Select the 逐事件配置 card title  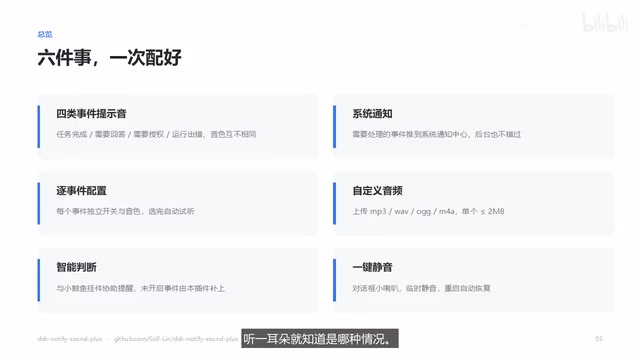(81, 191)
